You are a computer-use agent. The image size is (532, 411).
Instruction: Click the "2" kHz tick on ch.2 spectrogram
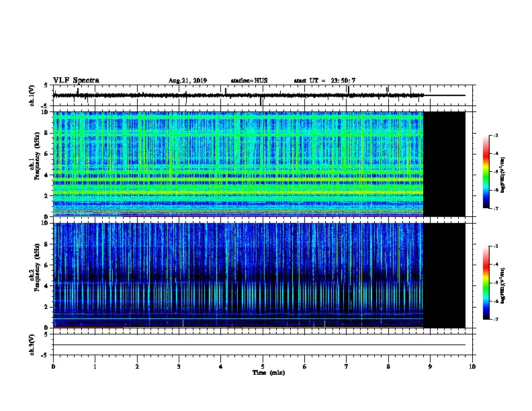(46, 307)
